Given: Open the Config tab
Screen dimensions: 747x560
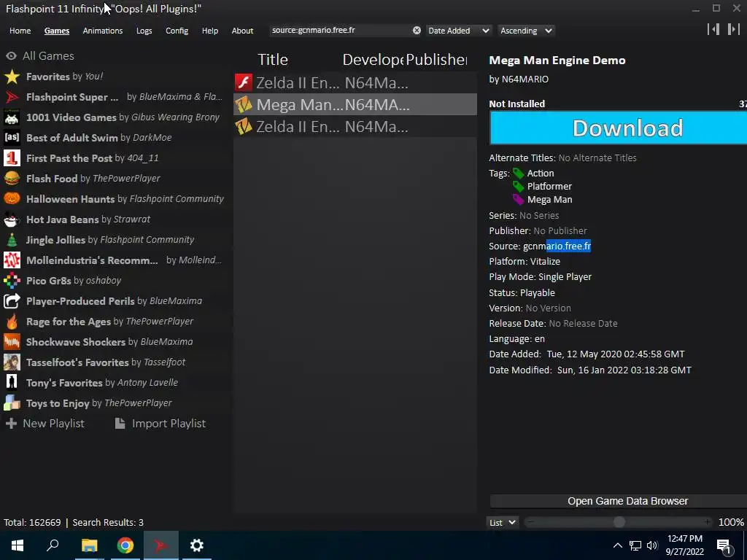Looking at the screenshot, I should point(177,31).
